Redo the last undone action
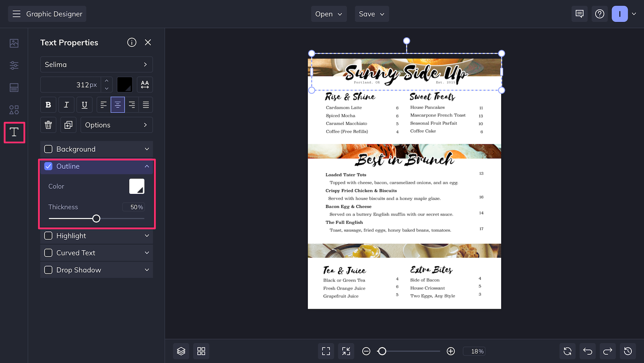 (607, 351)
